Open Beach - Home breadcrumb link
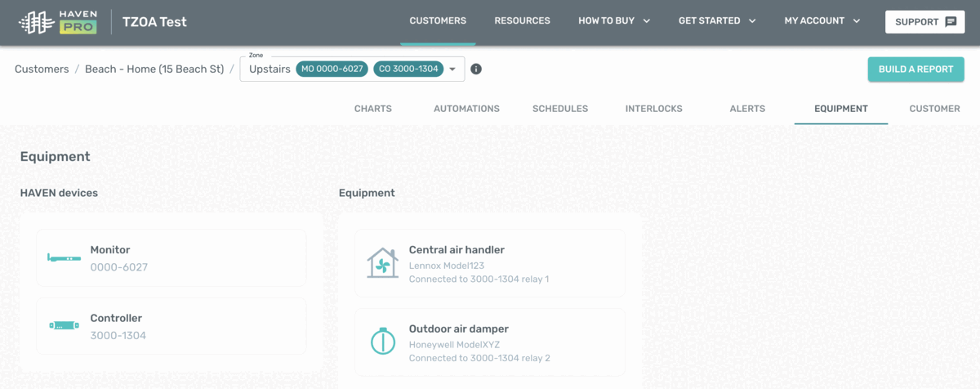Image resolution: width=980 pixels, height=389 pixels. click(154, 69)
